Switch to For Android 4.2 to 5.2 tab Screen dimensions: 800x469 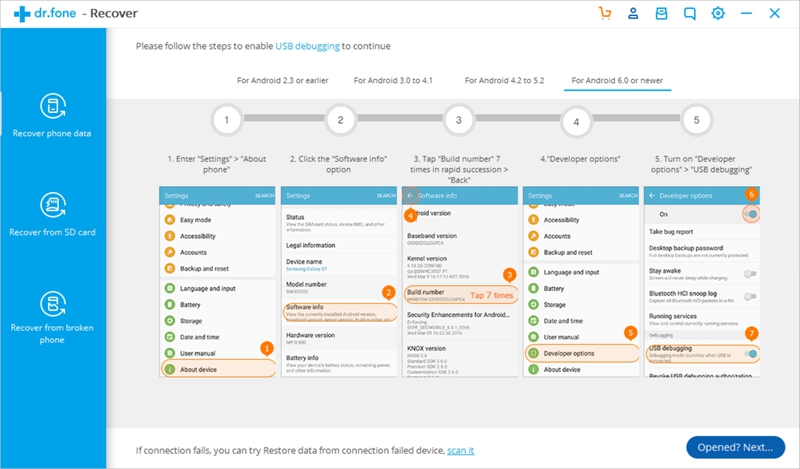504,81
